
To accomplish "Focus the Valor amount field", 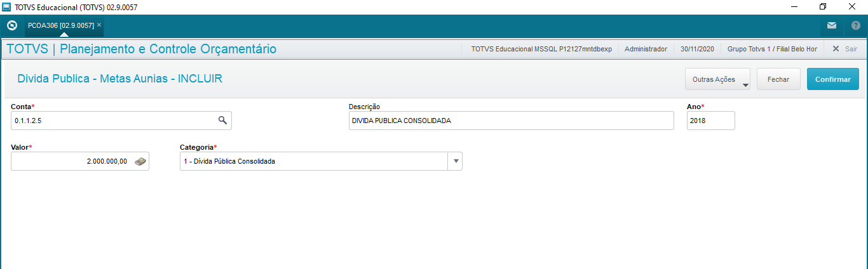I will (80, 161).
